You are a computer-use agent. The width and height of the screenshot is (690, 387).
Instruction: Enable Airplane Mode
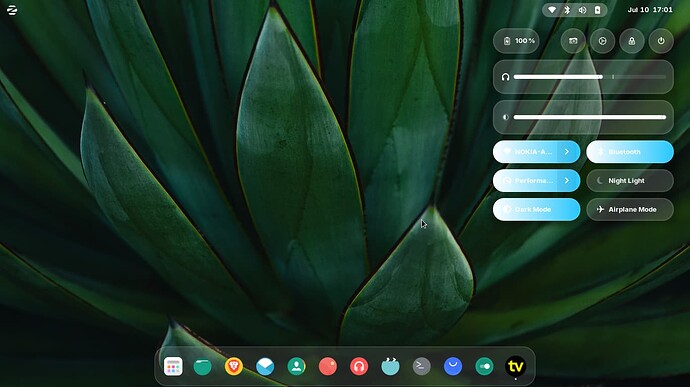click(630, 209)
